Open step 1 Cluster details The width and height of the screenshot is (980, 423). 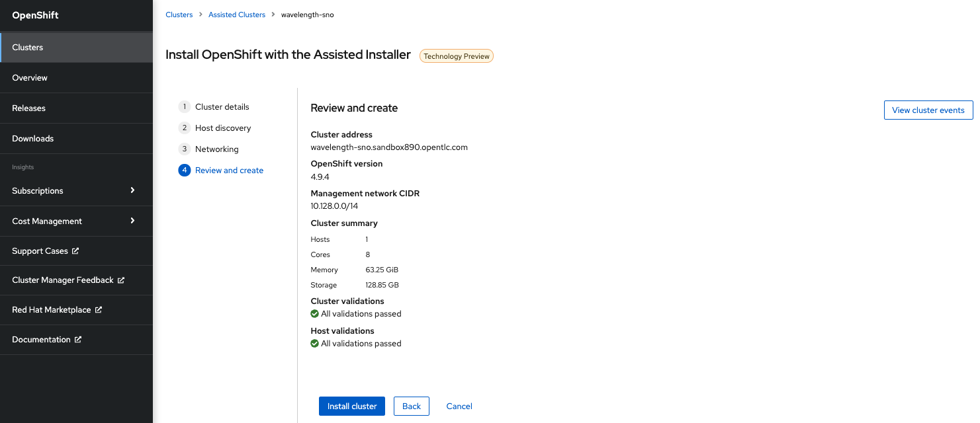click(222, 106)
